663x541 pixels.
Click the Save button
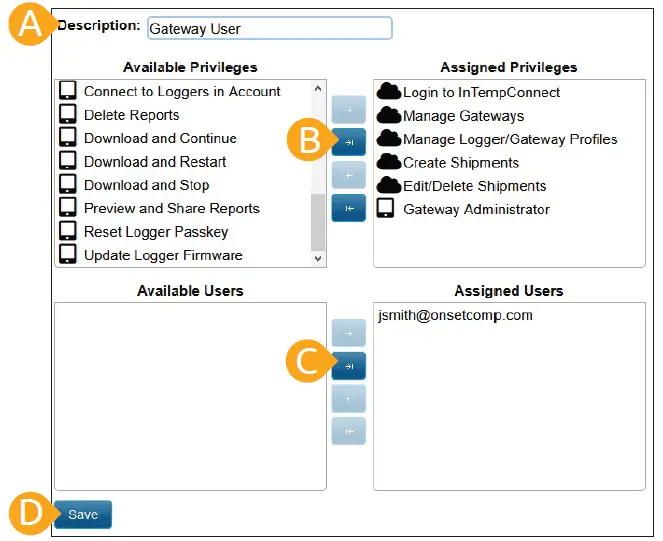pyautogui.click(x=83, y=514)
